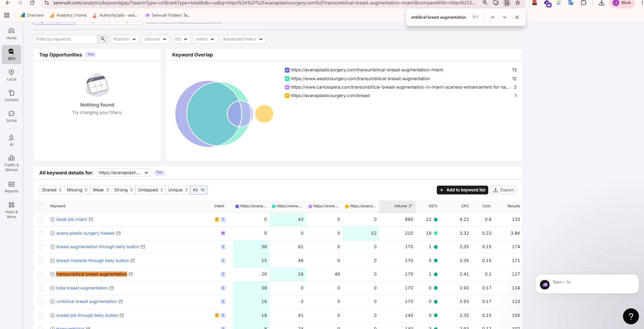Open the KD filter dropdown
Viewport: 644px width, 329px height.
coord(181,39)
